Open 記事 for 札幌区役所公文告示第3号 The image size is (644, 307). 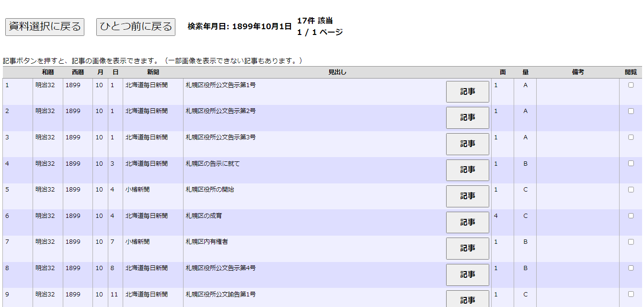click(468, 144)
